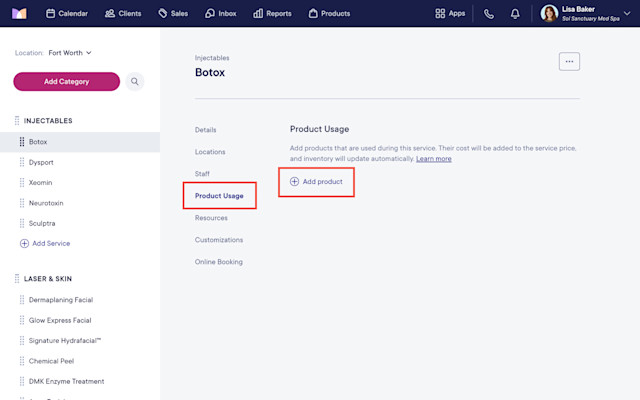Expand the Fort Worth location dropdown
Viewport: 640px width, 400px height.
(x=70, y=53)
